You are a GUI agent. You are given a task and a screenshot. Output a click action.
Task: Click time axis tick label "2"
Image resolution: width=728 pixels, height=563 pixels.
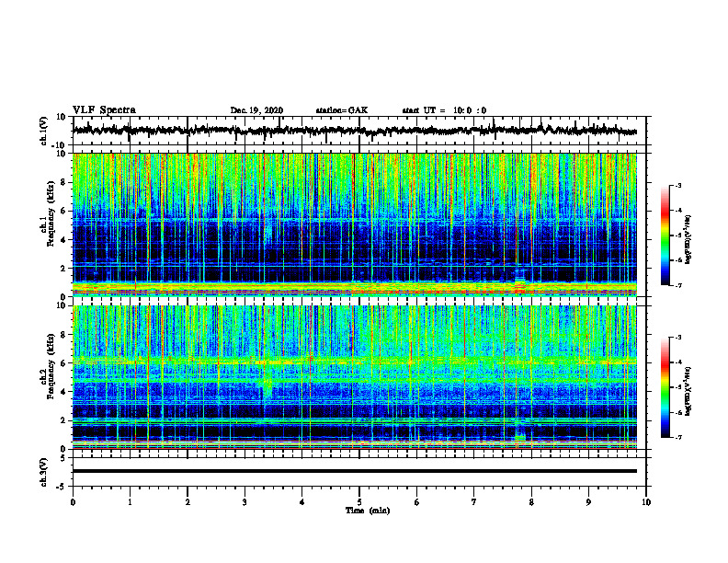click(x=188, y=502)
